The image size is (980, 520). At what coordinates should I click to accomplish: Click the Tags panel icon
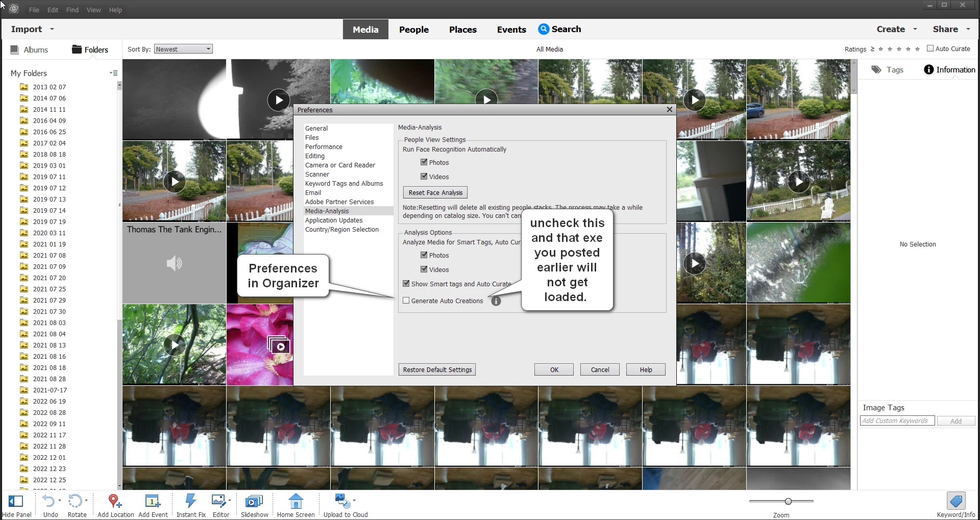point(876,69)
